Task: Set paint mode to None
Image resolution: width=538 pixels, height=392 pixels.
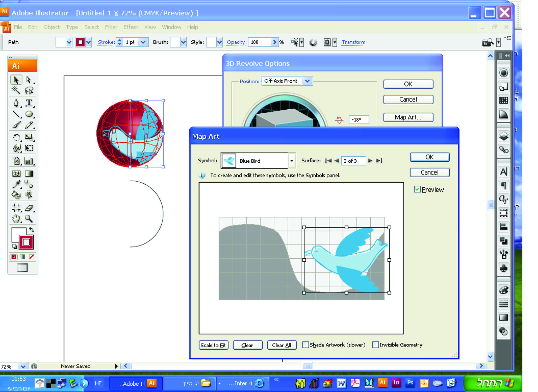Action: [x=32, y=257]
